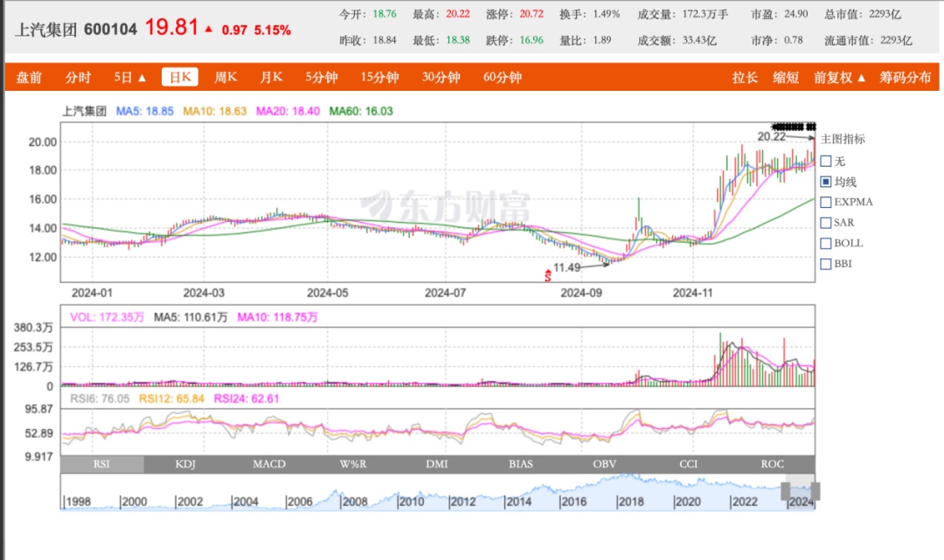Enable the EXPMA indicator checkbox
The width and height of the screenshot is (944, 560).
coord(826,202)
